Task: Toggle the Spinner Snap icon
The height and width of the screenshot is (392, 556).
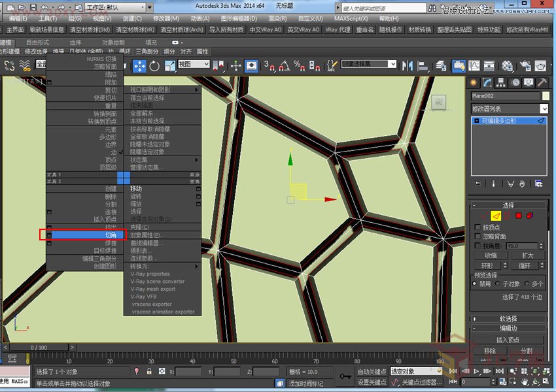Action: pyautogui.click(x=315, y=66)
